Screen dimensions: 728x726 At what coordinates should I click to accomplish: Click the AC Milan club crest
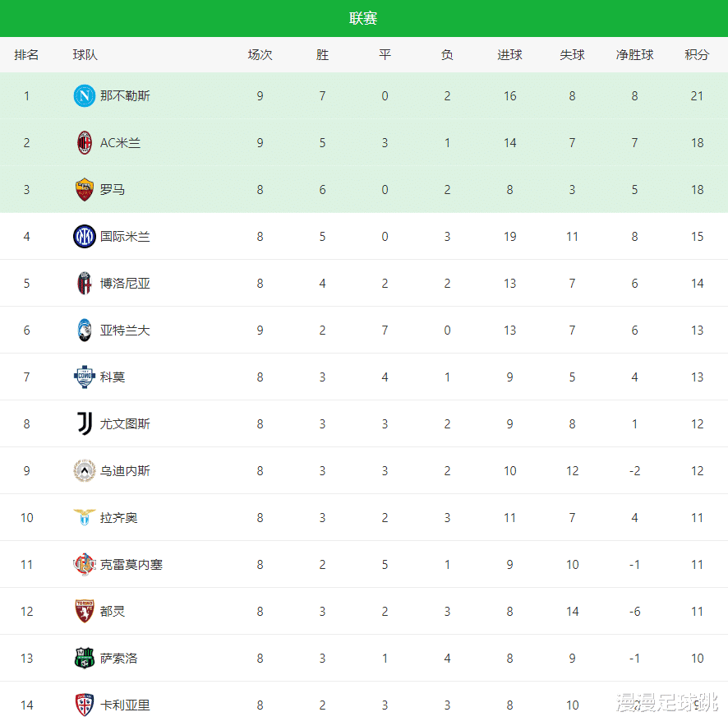tap(85, 143)
